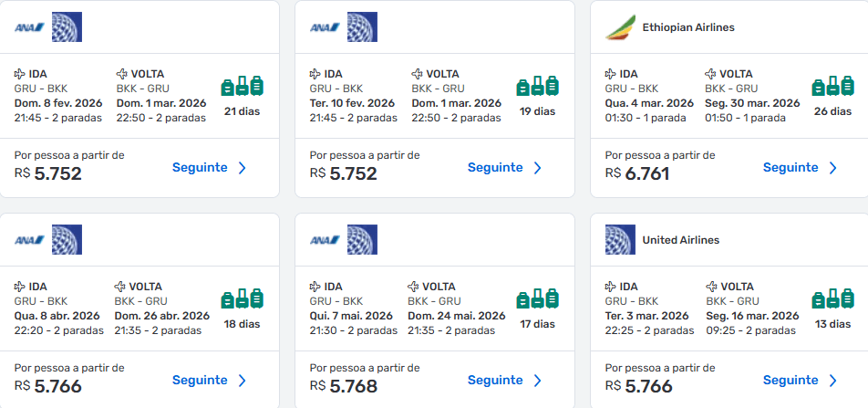Click the Ethiopian Airlines name label
868x408 pixels.
click(x=688, y=27)
